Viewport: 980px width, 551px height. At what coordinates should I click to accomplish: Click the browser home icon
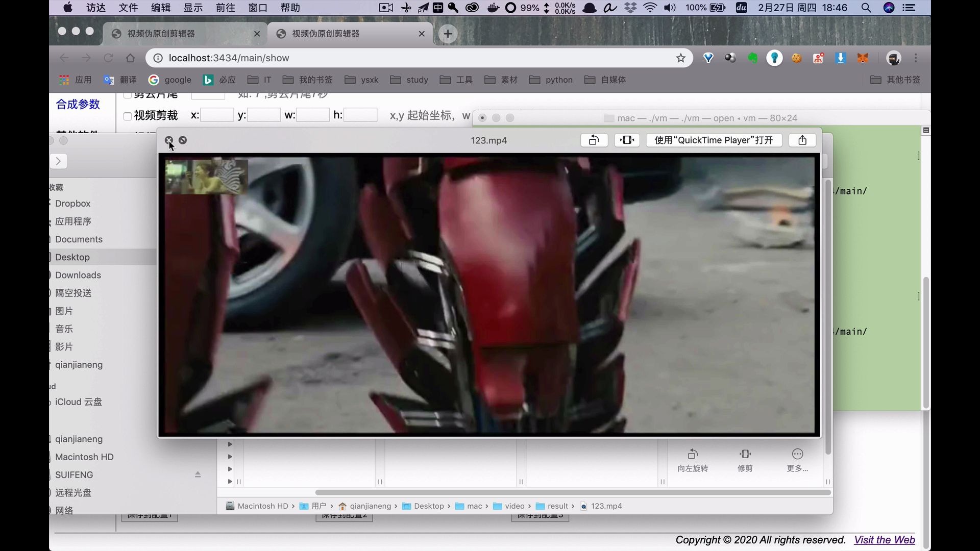coord(131,58)
